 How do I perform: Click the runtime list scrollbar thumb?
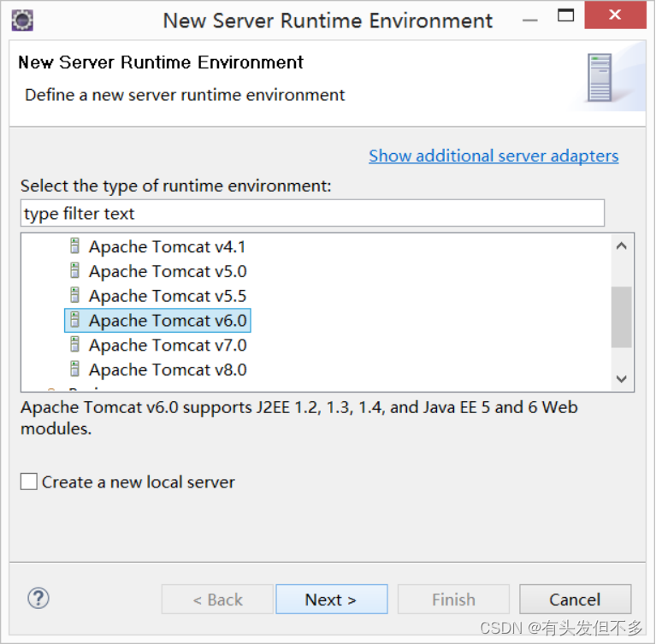coord(622,316)
